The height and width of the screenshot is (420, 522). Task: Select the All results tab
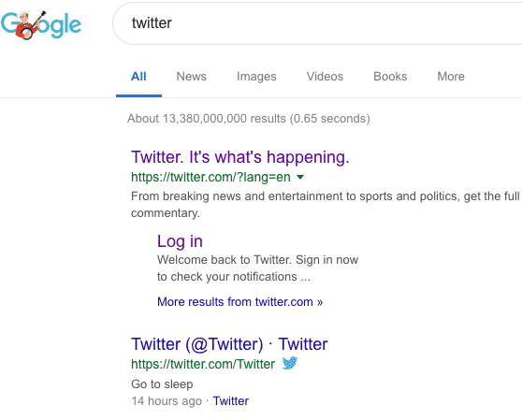(x=138, y=76)
